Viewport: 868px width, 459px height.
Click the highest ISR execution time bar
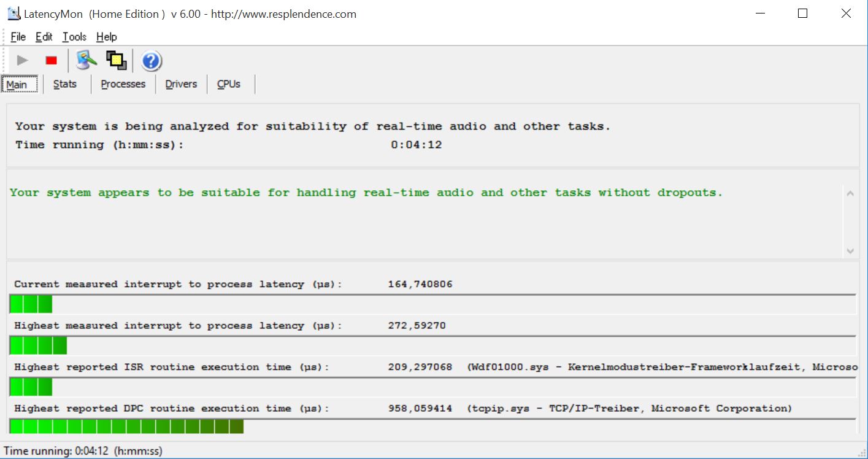433,387
